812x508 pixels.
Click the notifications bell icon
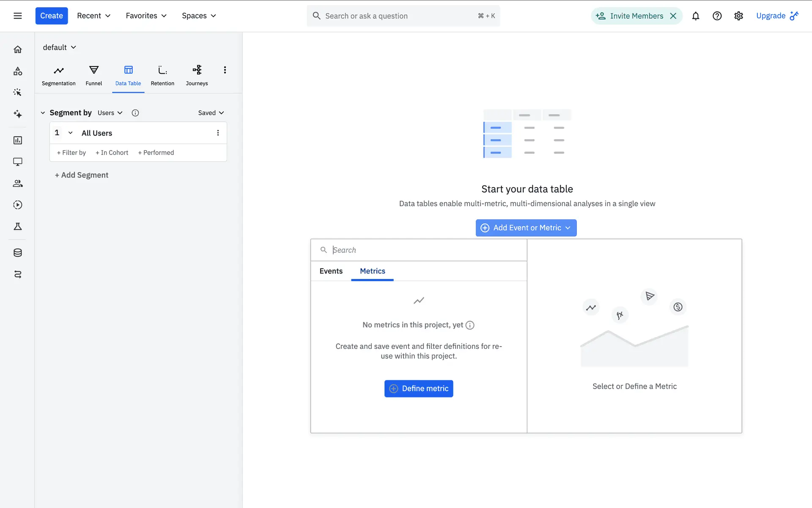coord(695,16)
